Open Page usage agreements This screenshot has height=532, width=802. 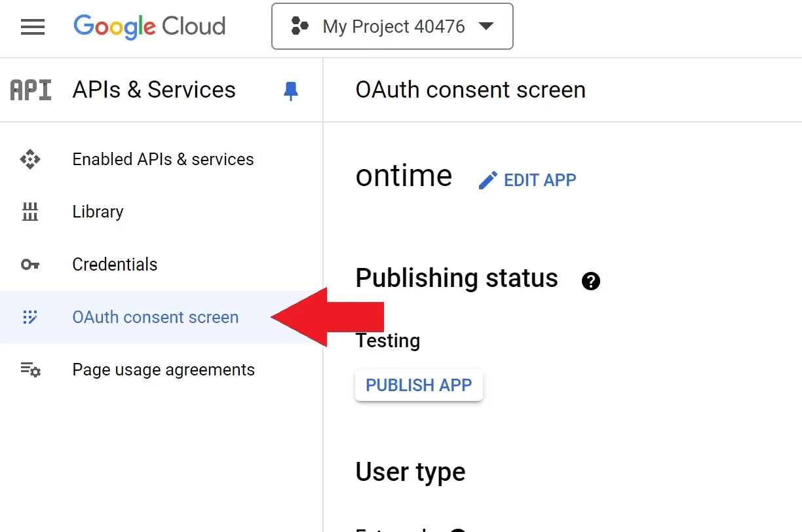point(163,370)
